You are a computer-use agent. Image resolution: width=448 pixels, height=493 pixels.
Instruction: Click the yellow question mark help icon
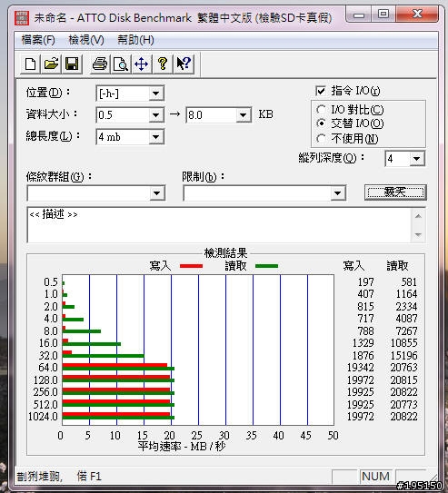[x=163, y=64]
